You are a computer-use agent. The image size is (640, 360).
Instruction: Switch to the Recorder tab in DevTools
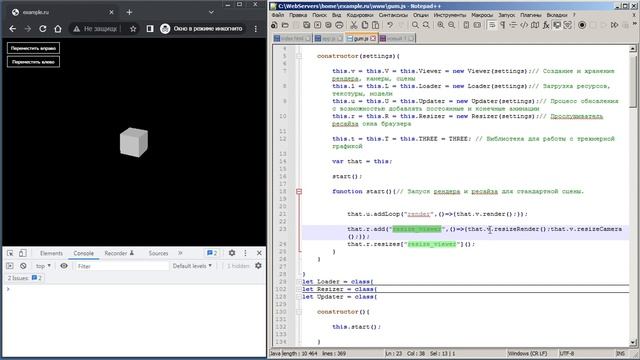tap(119, 253)
